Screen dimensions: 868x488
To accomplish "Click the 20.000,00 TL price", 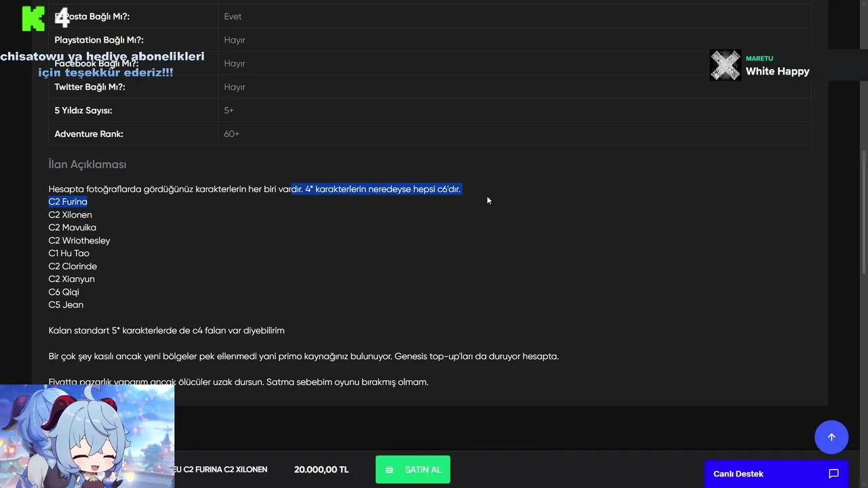I will pyautogui.click(x=321, y=470).
